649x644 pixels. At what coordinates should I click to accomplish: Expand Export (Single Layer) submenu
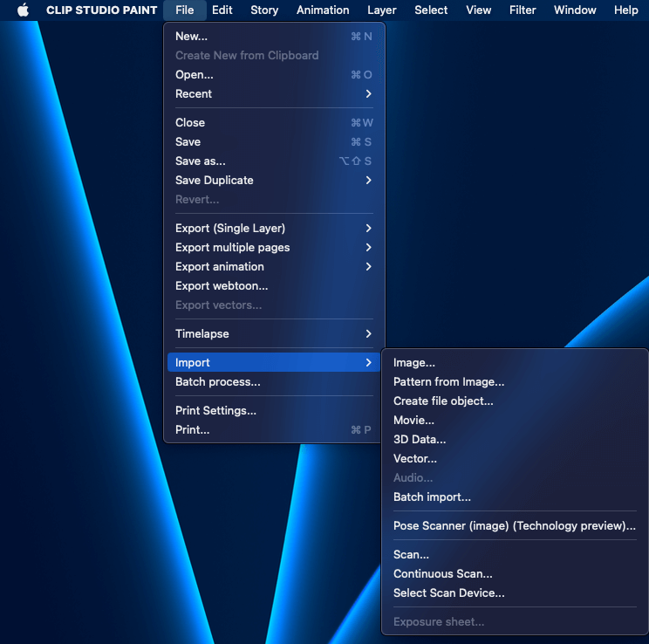click(274, 229)
